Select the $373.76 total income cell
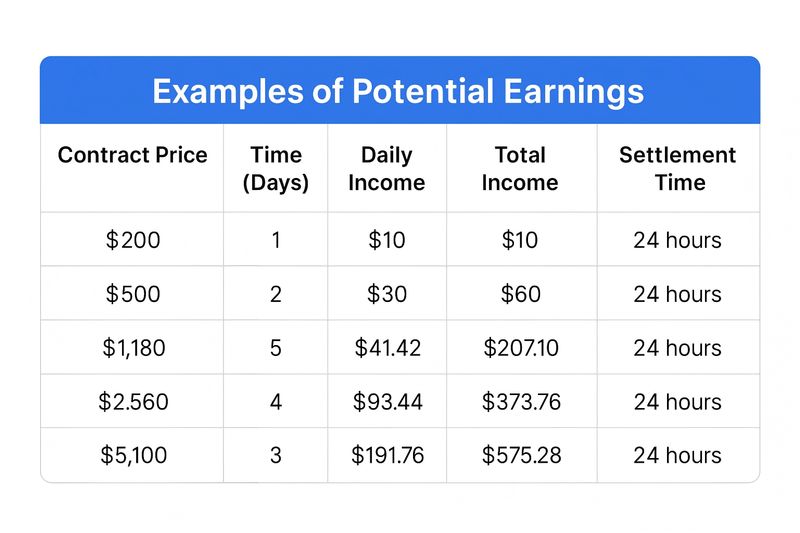The height and width of the screenshot is (533, 800). [x=520, y=402]
